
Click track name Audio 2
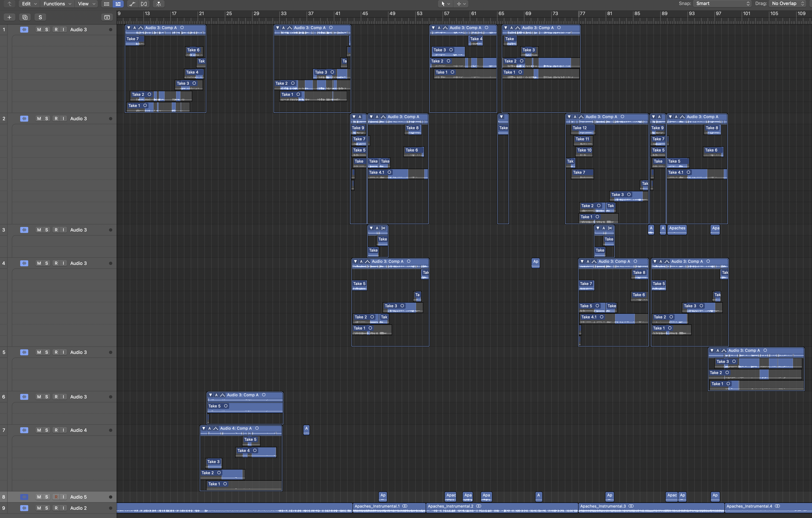point(78,508)
